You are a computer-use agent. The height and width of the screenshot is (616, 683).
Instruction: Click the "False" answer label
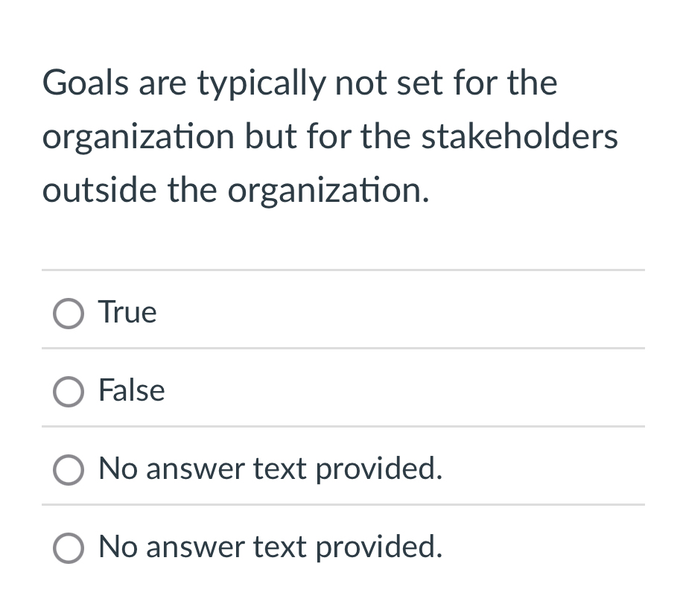pos(132,390)
